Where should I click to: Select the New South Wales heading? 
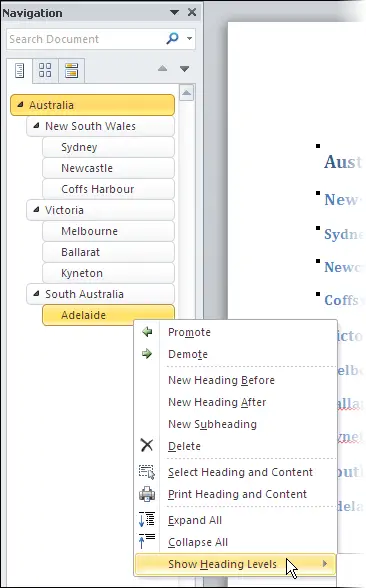point(100,126)
